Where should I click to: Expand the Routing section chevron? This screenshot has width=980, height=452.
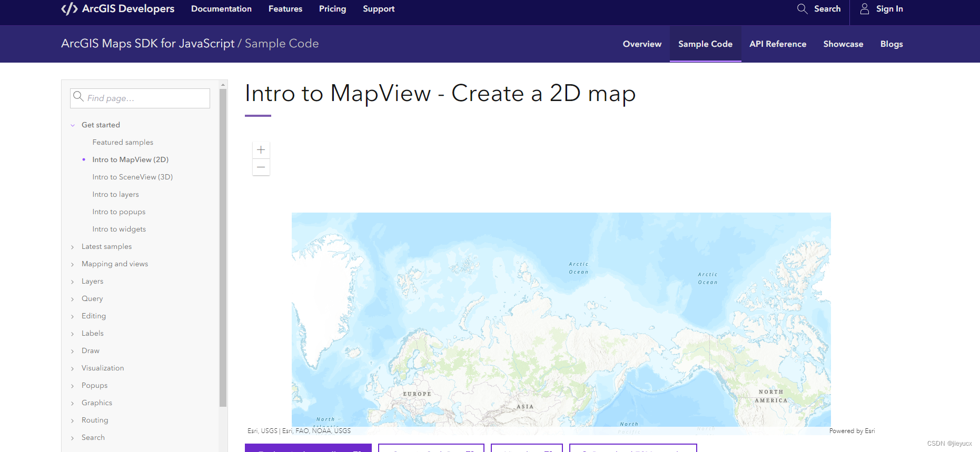[73, 420]
